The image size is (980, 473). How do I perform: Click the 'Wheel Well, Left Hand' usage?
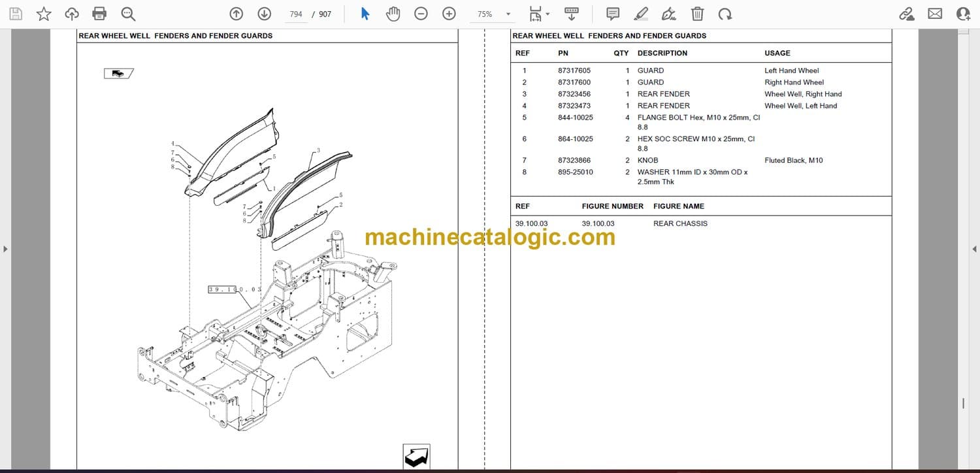(x=800, y=106)
